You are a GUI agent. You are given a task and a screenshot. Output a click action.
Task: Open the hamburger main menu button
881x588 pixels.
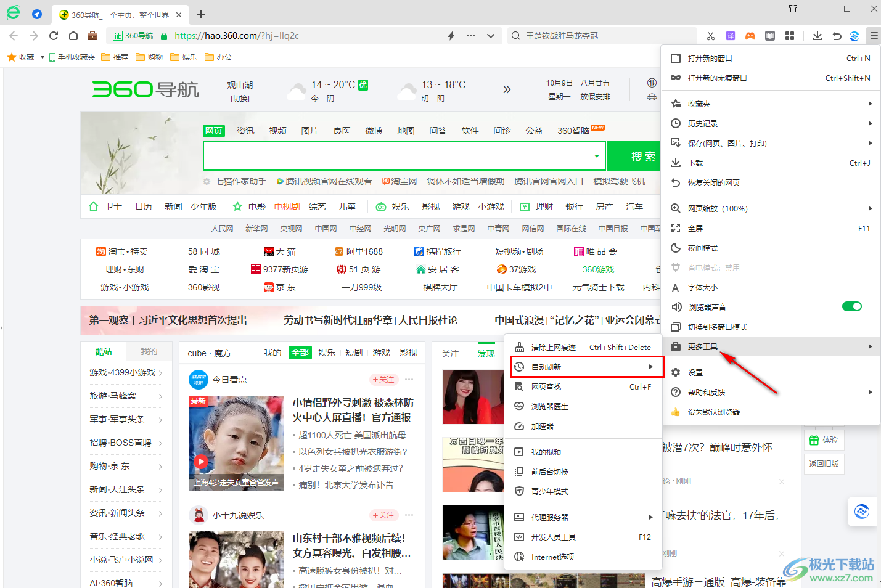874,36
